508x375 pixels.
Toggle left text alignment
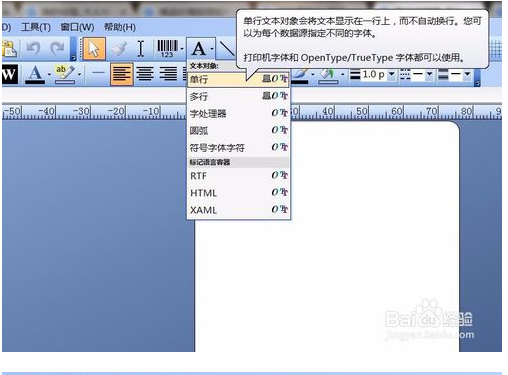[121, 74]
